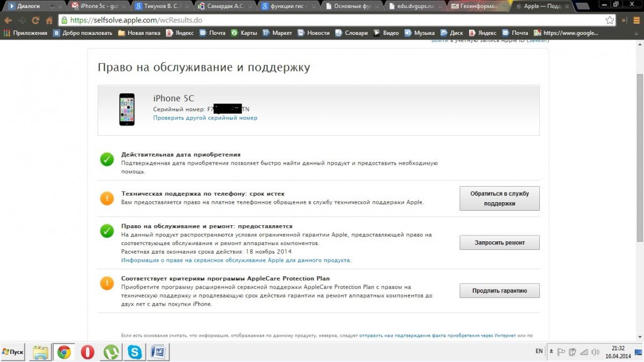This screenshot has width=644, height=362.
Task: Click the Право на обслуживание и поддержку heading
Action: 204,68
